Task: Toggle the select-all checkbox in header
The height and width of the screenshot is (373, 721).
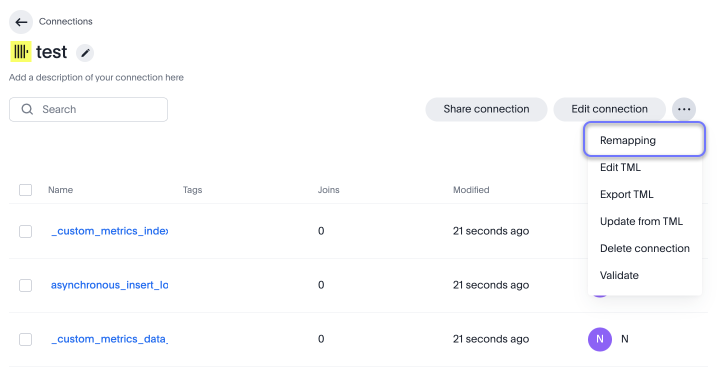Action: 25,190
